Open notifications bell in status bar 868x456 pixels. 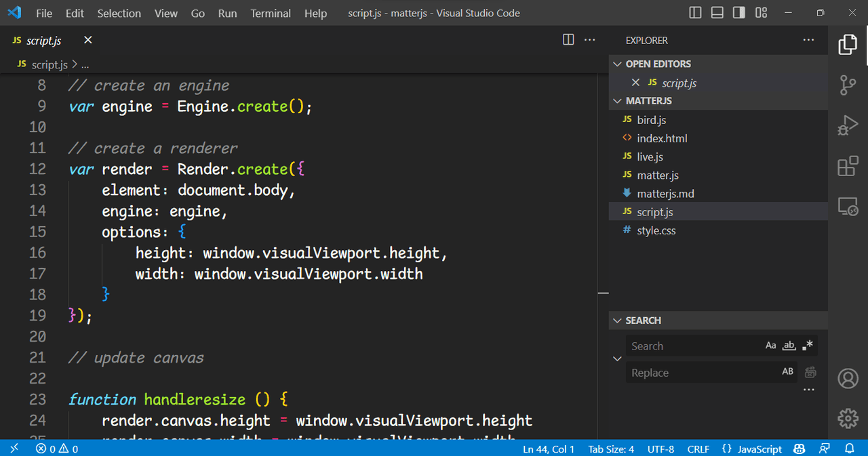tap(849, 449)
